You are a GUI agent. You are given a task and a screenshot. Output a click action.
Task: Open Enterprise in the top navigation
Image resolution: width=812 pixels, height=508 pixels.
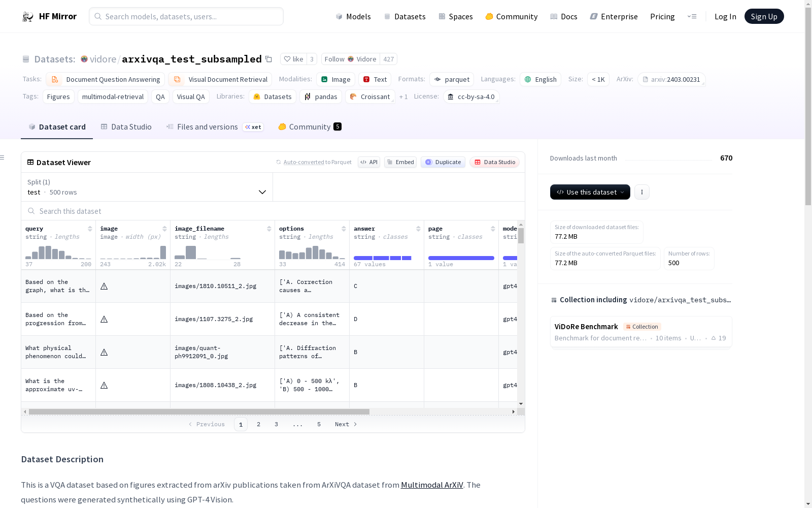pos(614,17)
